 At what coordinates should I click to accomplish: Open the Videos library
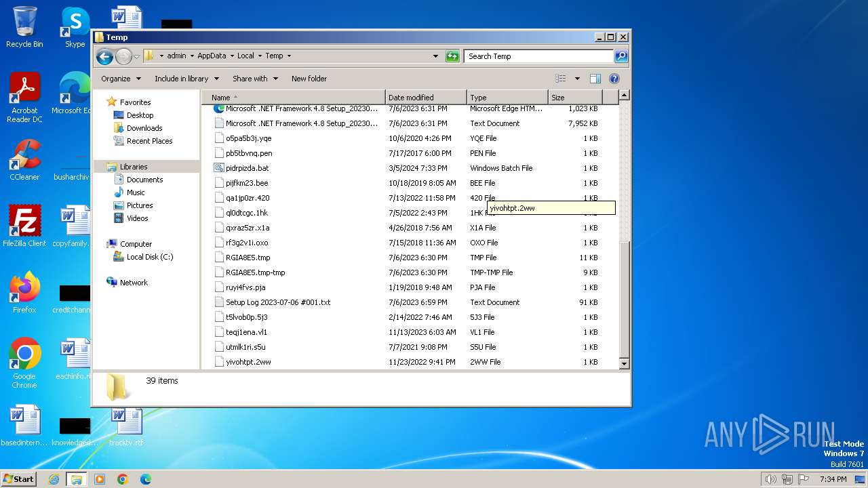[137, 218]
